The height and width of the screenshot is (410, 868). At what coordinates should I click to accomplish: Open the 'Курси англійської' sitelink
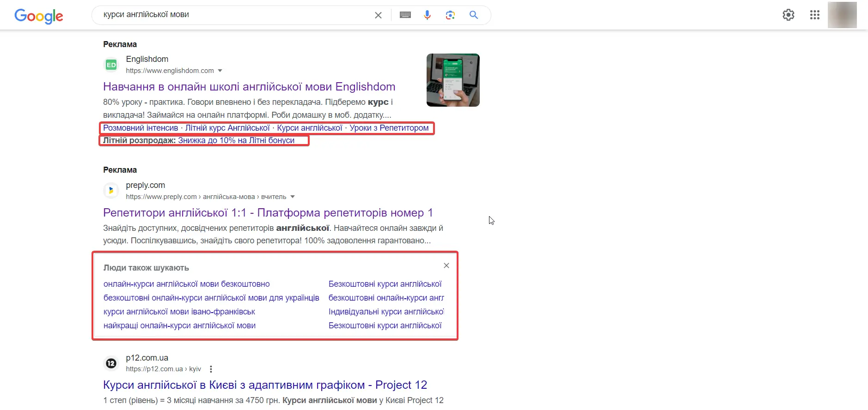310,128
